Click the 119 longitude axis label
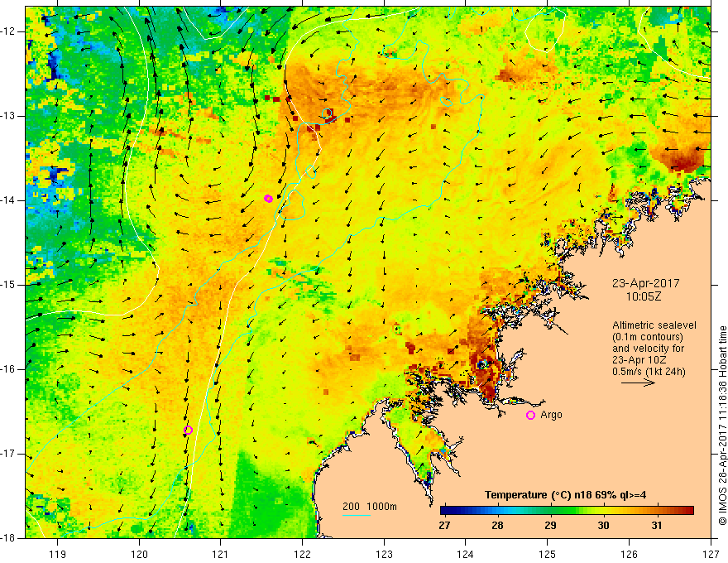The width and height of the screenshot is (728, 563). (58, 555)
